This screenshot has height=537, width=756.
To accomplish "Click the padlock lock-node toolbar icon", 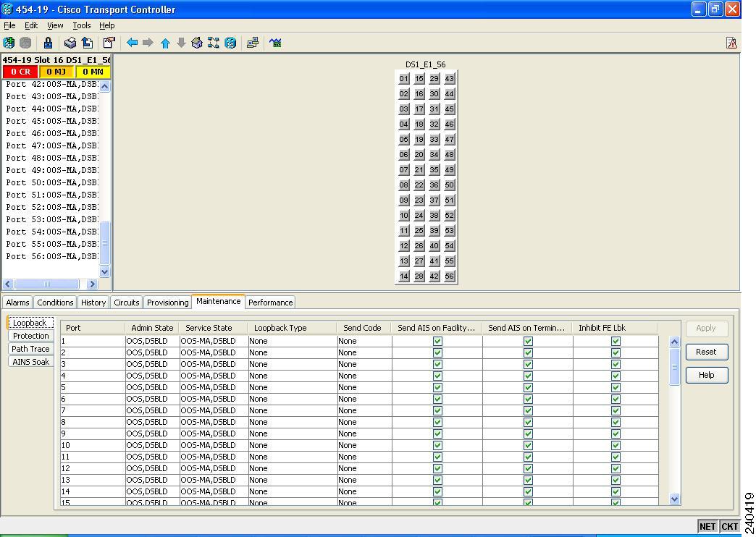I will coord(48,43).
